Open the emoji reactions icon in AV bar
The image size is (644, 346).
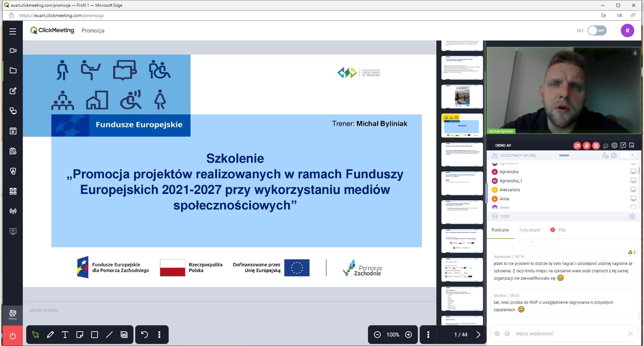(606, 146)
